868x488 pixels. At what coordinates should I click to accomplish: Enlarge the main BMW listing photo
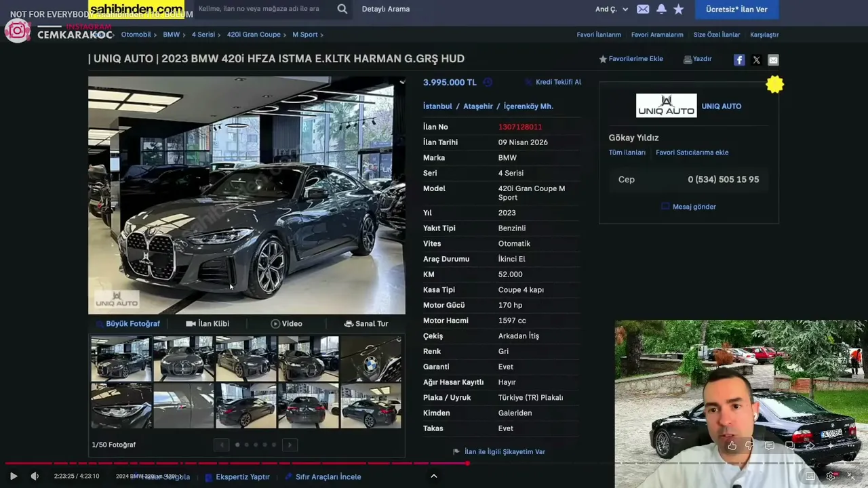247,195
